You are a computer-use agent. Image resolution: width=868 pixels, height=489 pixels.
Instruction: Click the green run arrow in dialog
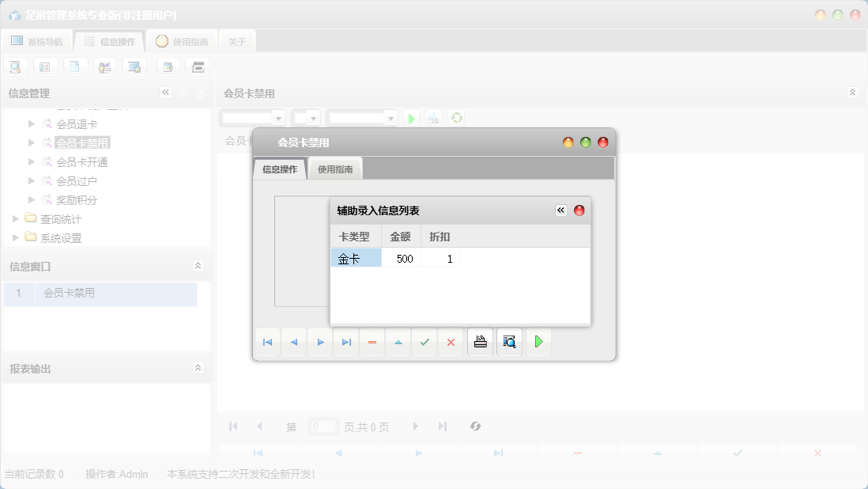(x=538, y=342)
